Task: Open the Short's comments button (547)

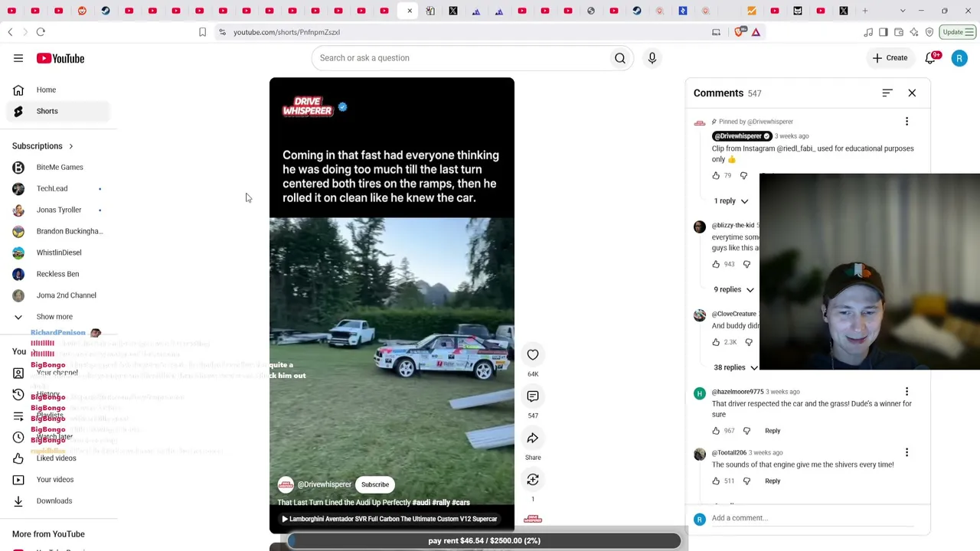Action: tap(533, 396)
